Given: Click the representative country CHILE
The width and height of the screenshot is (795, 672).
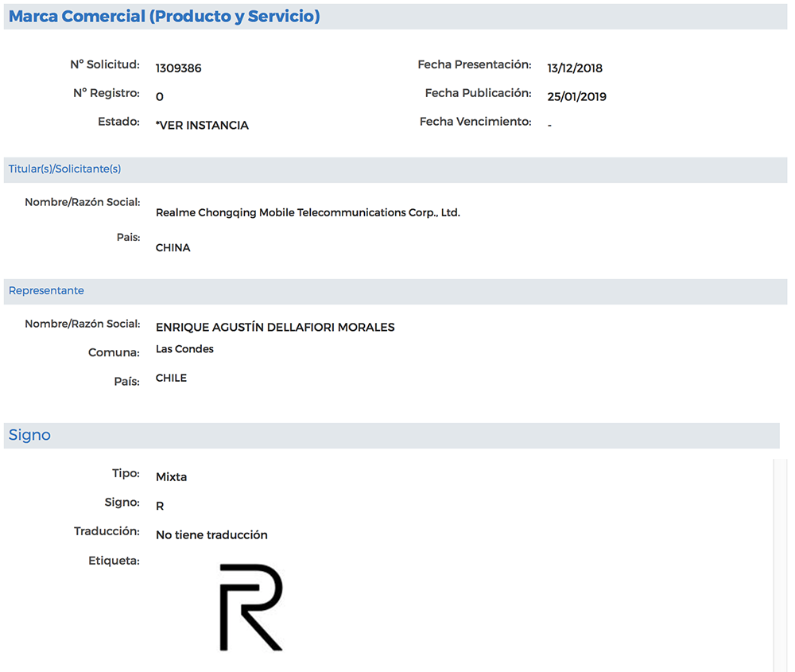Looking at the screenshot, I should tap(172, 378).
